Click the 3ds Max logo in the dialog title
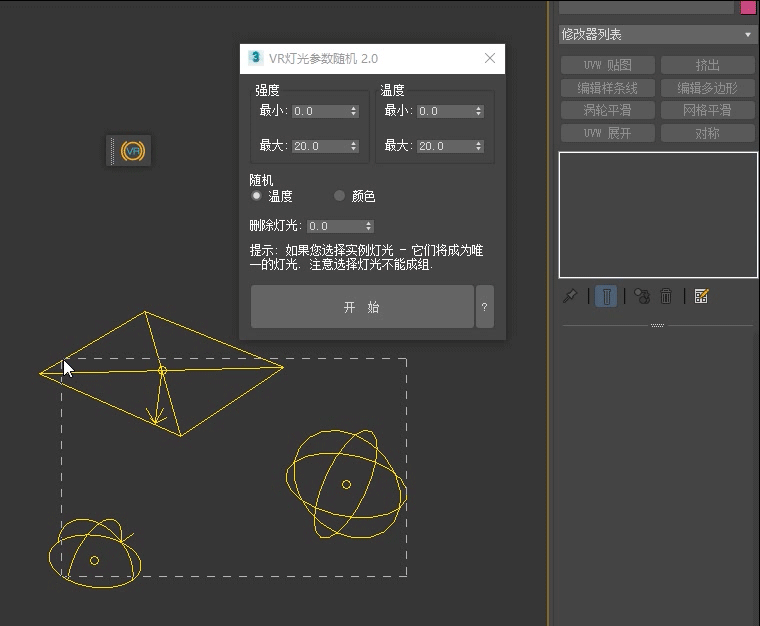 [256, 58]
